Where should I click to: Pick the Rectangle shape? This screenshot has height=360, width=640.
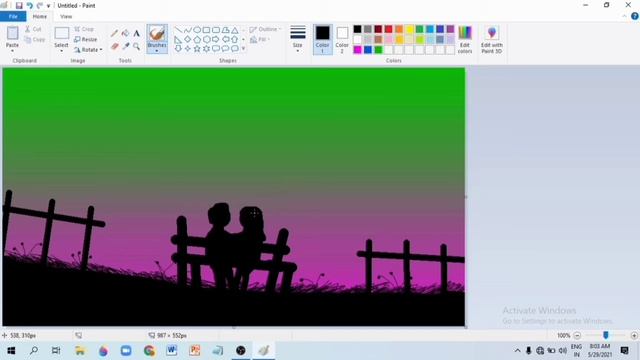pos(206,30)
